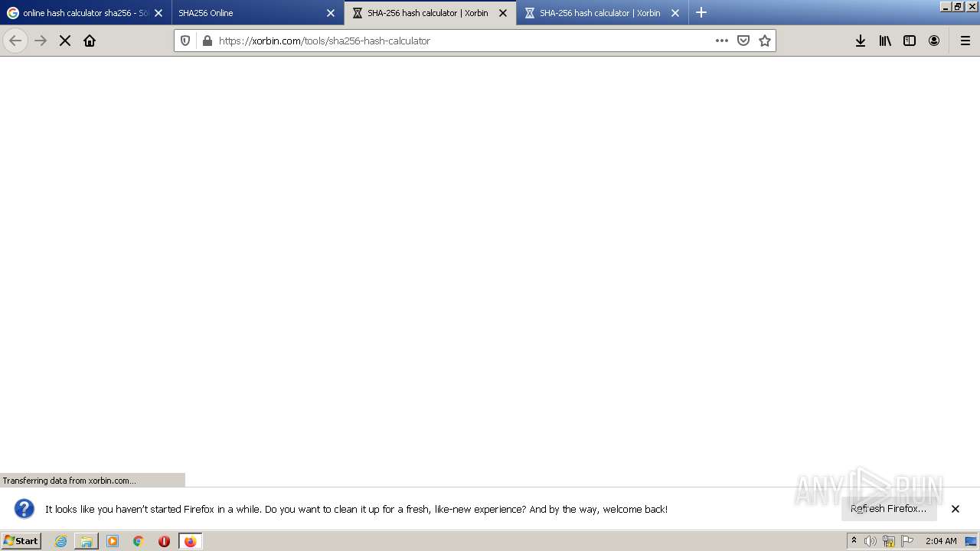
Task: Dismiss the Firefox refresh notification bar
Action: pos(955,509)
